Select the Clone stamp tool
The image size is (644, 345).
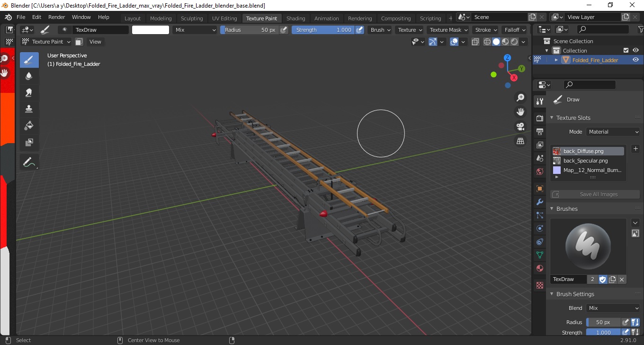point(29,109)
